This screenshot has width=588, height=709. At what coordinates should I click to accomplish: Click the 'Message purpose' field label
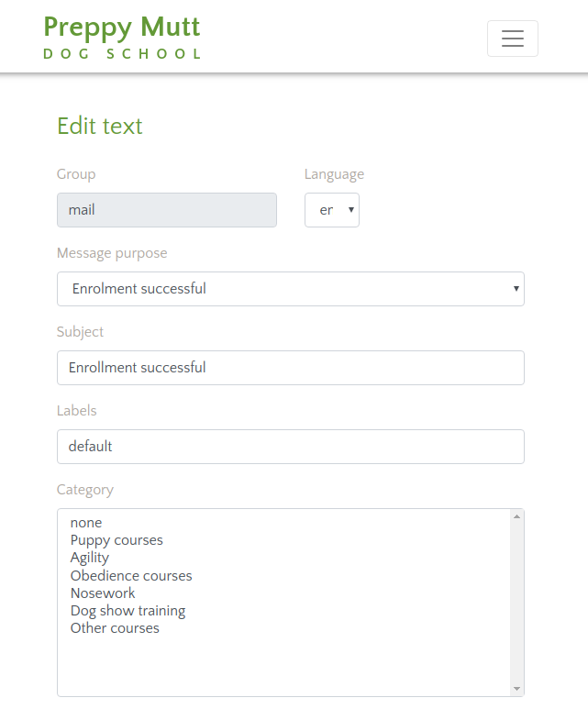(x=112, y=253)
